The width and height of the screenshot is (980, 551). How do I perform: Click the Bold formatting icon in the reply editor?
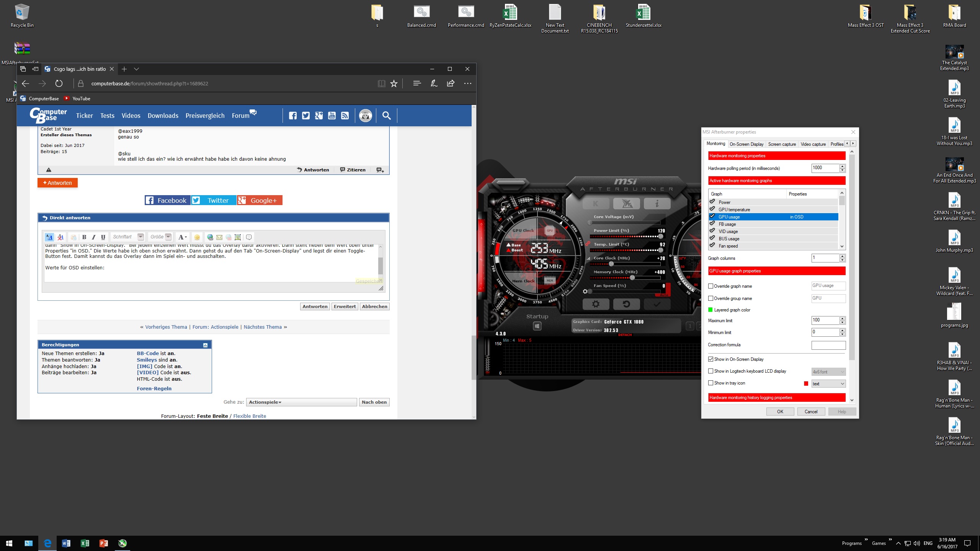point(84,237)
